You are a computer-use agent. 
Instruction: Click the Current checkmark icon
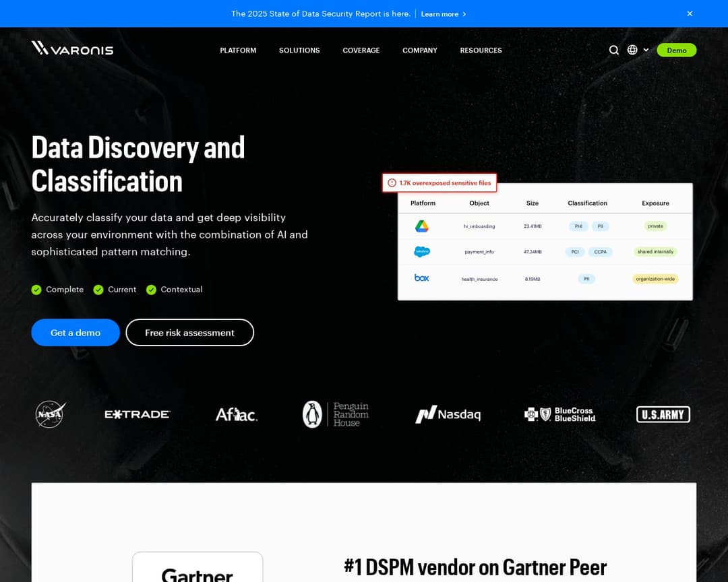coord(98,290)
